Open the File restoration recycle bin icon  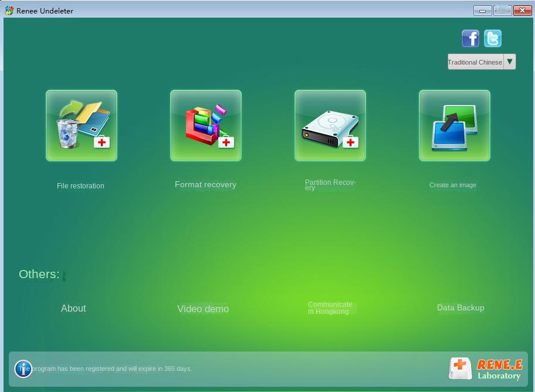tap(82, 126)
